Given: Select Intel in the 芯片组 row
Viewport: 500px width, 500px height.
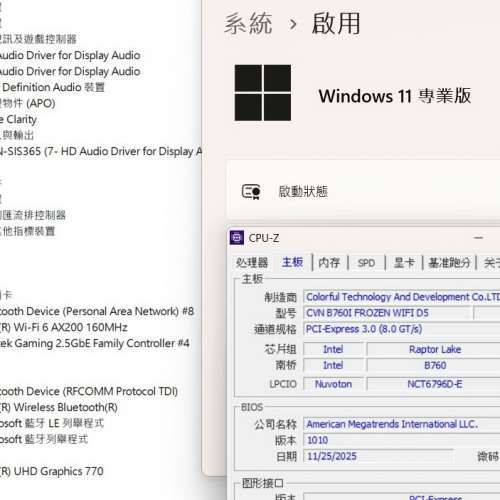Looking at the screenshot, I should [x=333, y=349].
